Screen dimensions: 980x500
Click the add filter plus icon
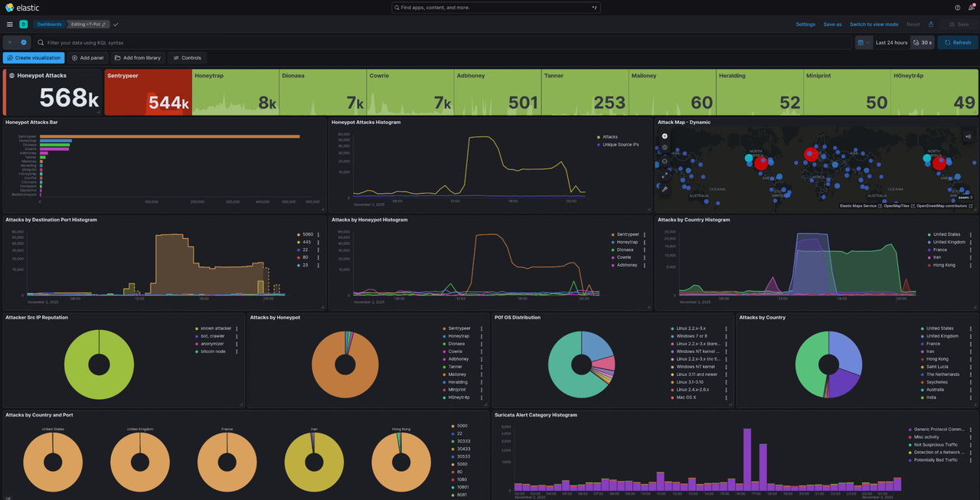coord(24,43)
